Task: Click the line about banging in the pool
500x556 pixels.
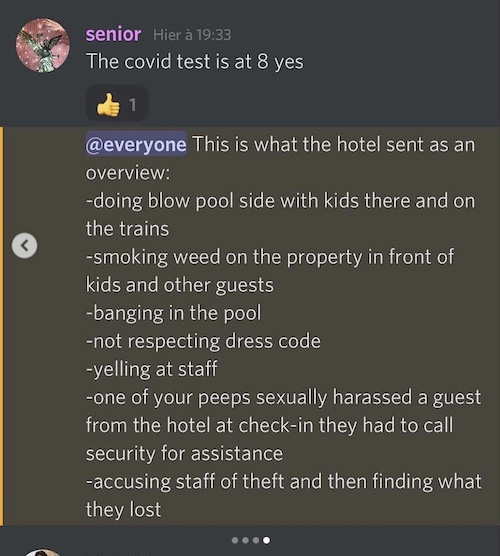Action: pyautogui.click(x=174, y=313)
